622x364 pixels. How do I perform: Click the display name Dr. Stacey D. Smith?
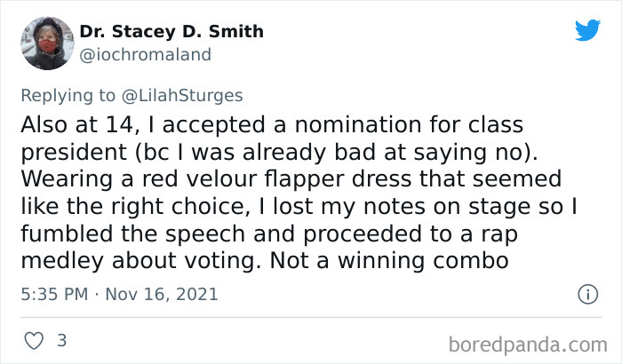[x=171, y=32]
